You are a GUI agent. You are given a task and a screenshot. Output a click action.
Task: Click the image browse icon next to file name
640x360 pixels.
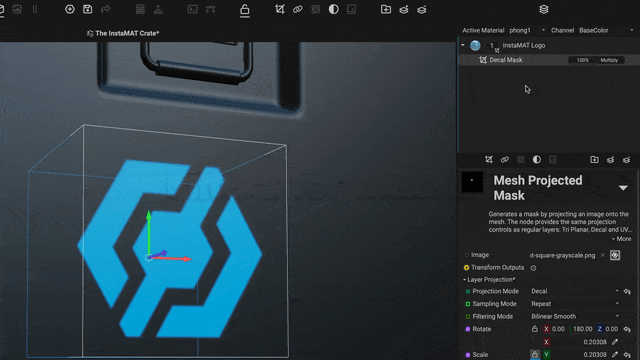point(615,255)
